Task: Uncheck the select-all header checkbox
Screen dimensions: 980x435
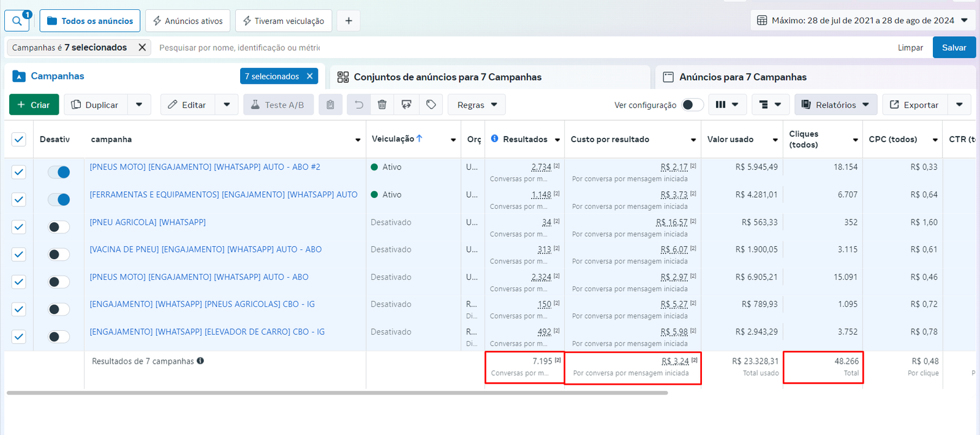Action: tap(19, 139)
